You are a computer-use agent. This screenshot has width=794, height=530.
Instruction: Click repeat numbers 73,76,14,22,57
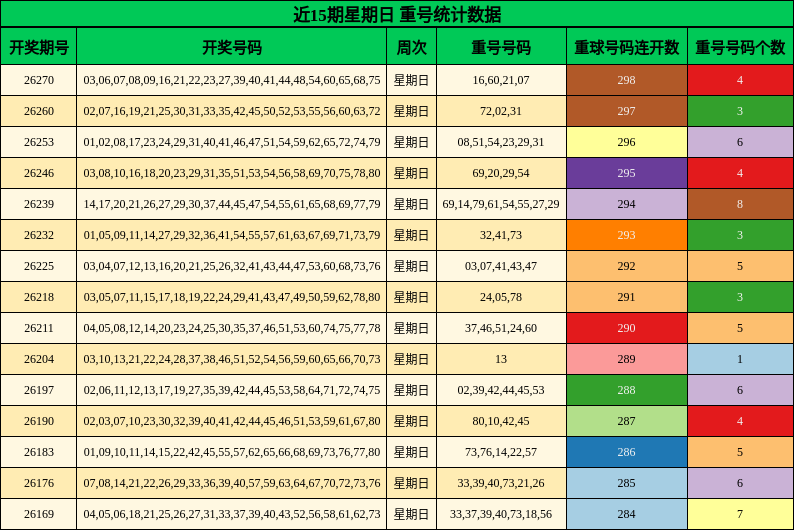(501, 452)
